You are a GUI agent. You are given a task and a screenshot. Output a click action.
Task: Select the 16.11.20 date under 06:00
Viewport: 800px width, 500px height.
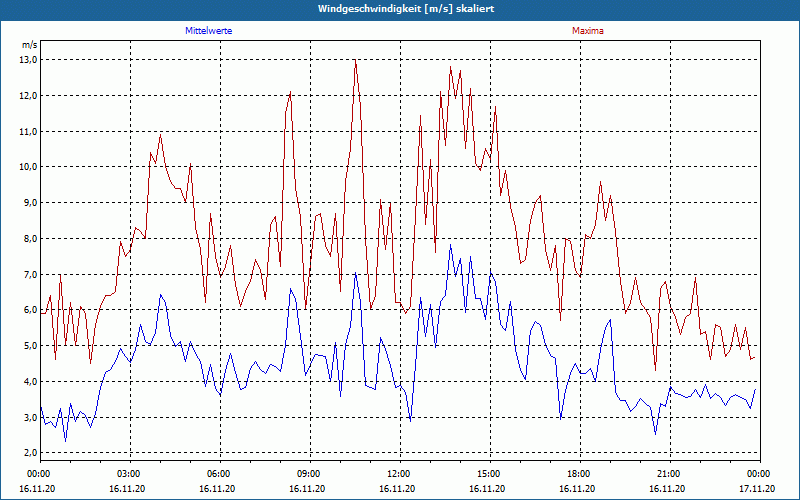(x=217, y=489)
